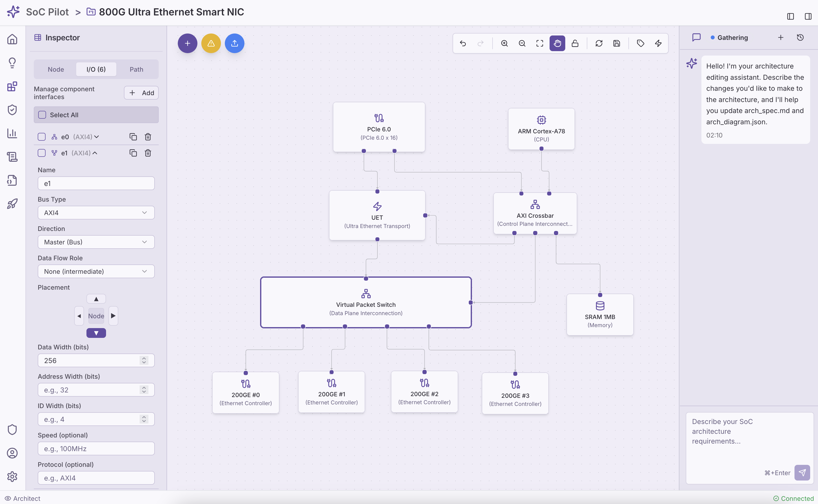This screenshot has height=504, width=818.
Task: Check the Select All checkbox
Action: 42,115
